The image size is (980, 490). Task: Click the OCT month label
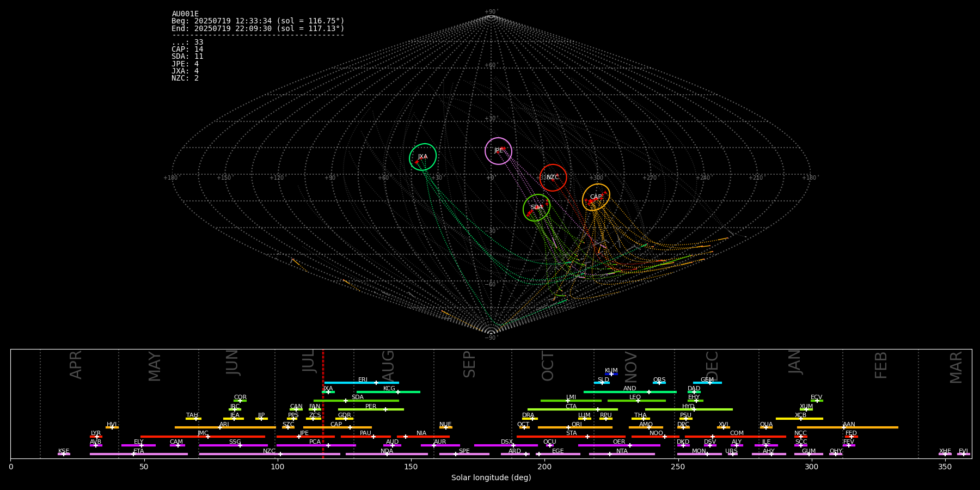coord(548,366)
